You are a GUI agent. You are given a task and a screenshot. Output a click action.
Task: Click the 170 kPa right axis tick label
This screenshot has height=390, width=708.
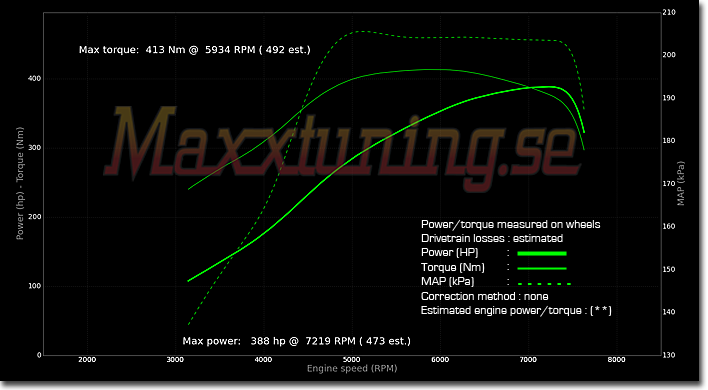pyautogui.click(x=669, y=184)
